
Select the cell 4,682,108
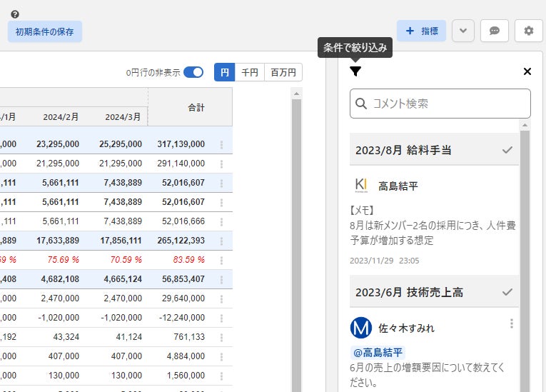(x=60, y=279)
